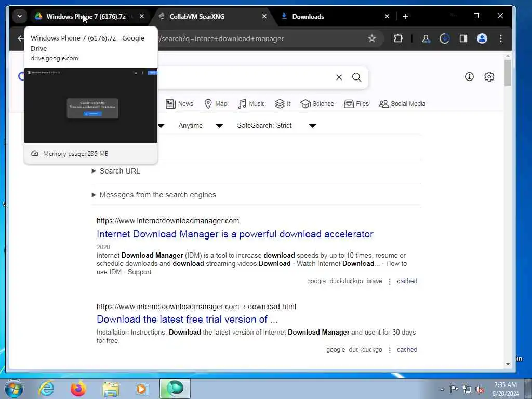Show hidden system tray icons
This screenshot has width=532, height=399.
(442, 389)
